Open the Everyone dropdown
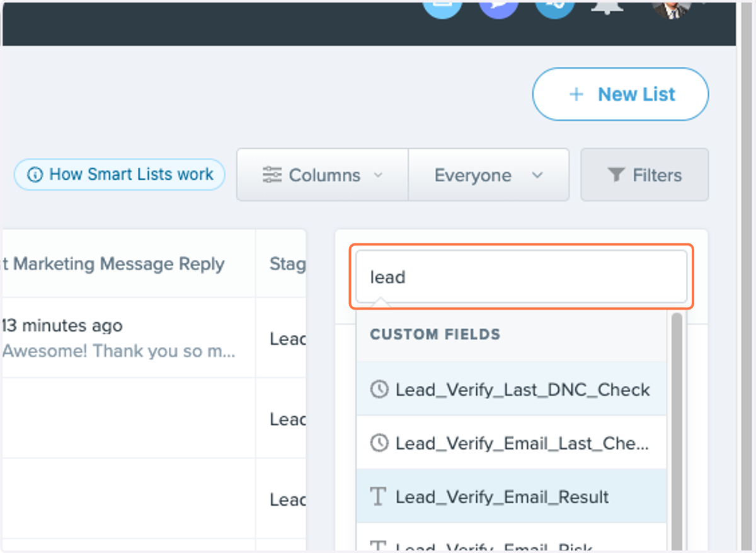 coord(488,175)
